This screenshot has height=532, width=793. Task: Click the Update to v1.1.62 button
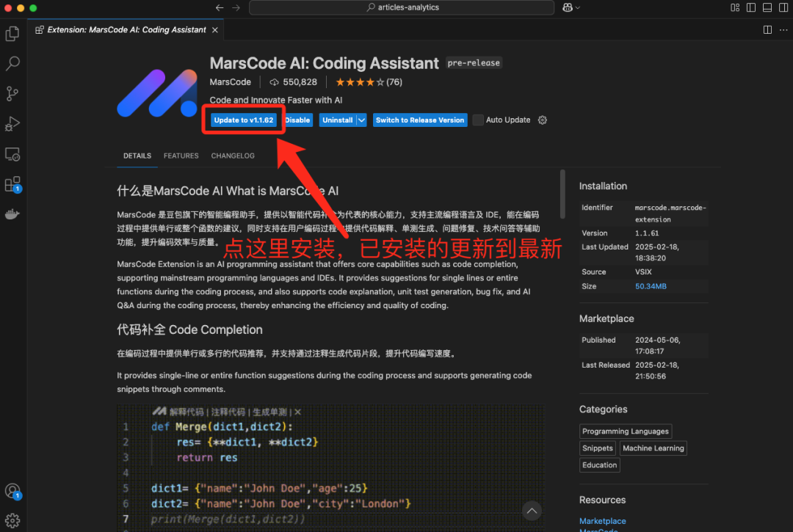(243, 120)
